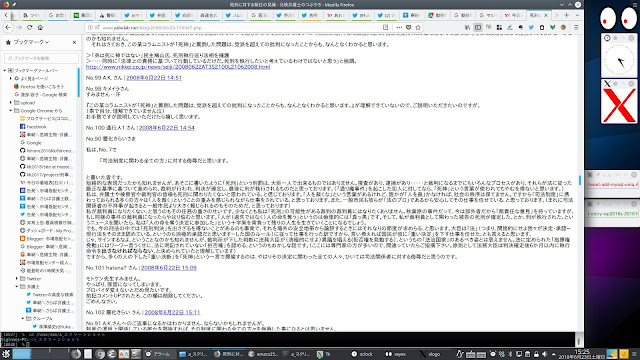Viewport: 640px width, 360px height.
Task: Click the xeyes window eyes
Action: tap(618, 18)
